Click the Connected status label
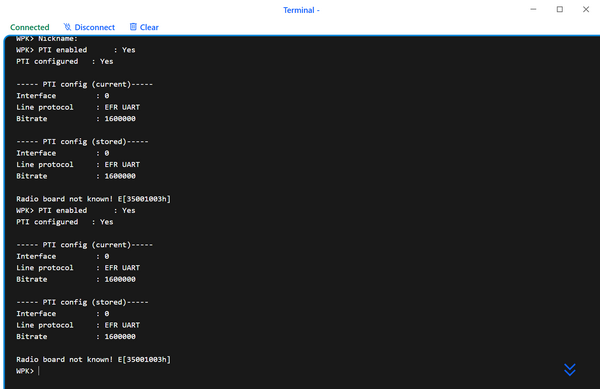600x389 pixels. [x=30, y=28]
